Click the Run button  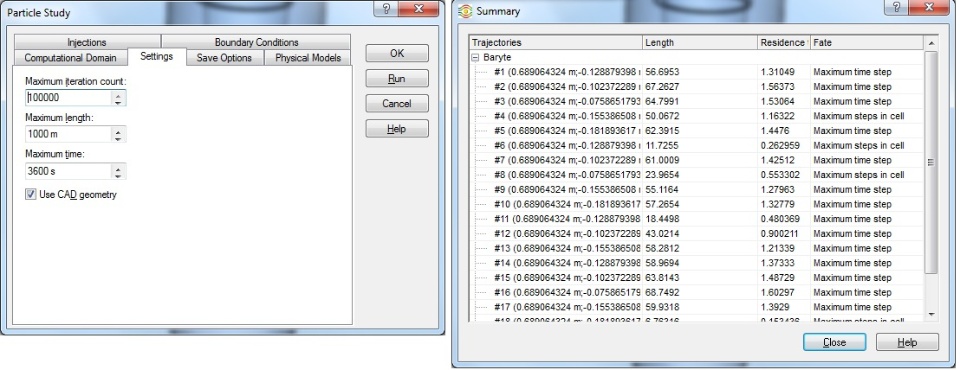pyautogui.click(x=397, y=78)
